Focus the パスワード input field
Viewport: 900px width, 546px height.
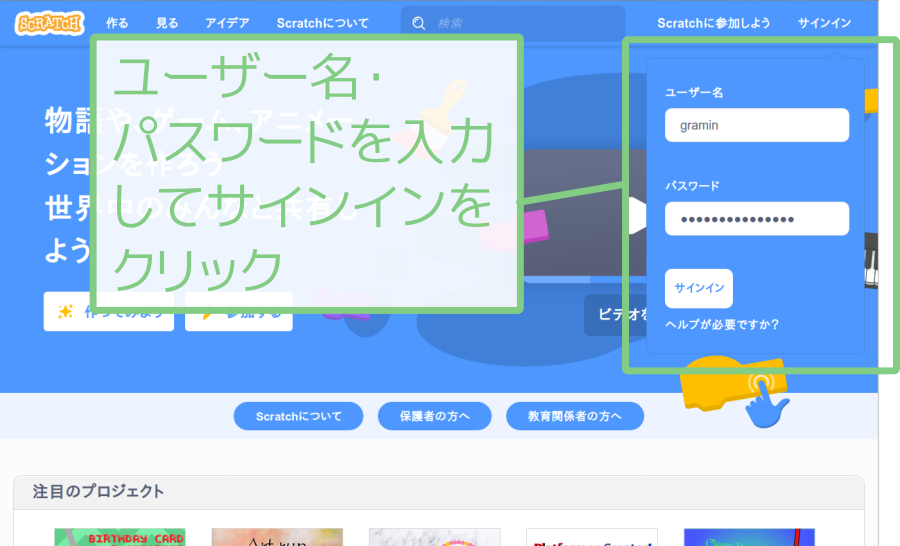(x=757, y=219)
